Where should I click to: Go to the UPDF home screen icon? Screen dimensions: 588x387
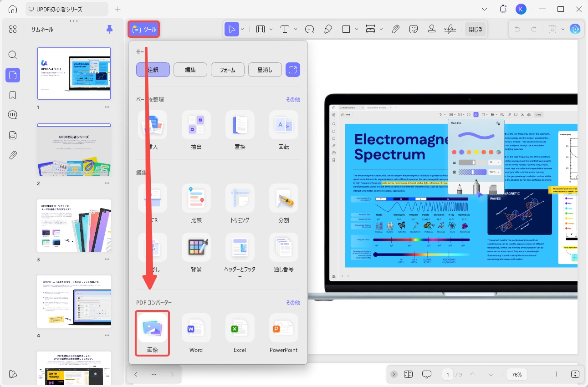(x=13, y=9)
